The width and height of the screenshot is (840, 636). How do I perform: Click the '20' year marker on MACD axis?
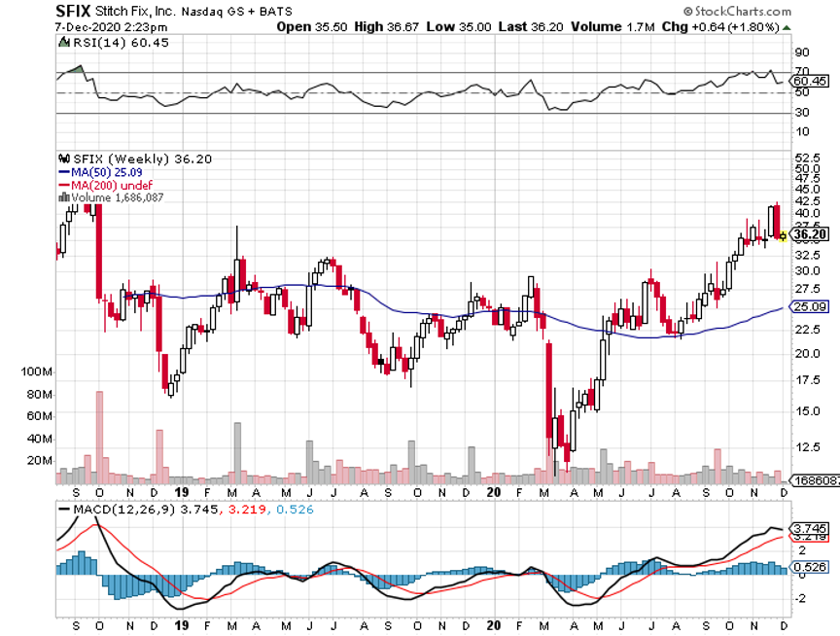pos(496,624)
